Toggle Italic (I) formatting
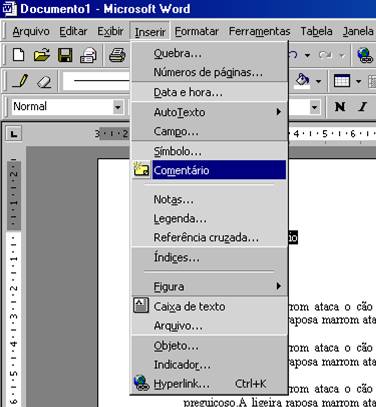Image resolution: width=376 pixels, height=407 pixels. pos(362,107)
